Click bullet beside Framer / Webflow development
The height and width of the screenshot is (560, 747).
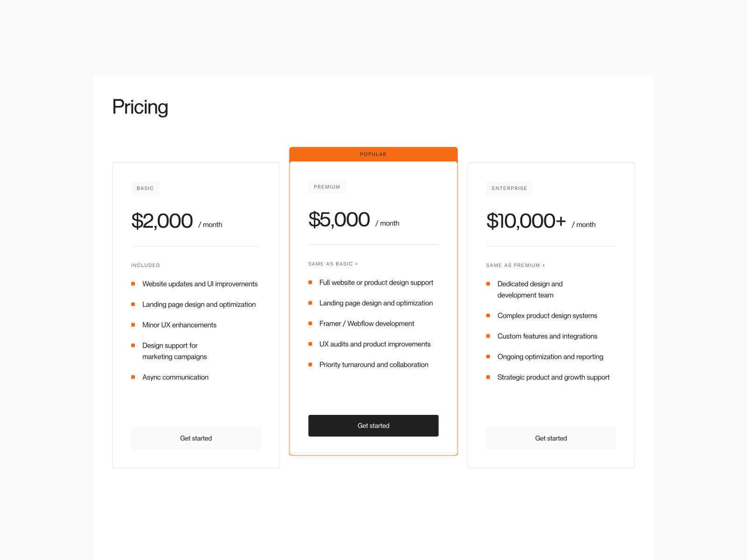[x=310, y=323]
